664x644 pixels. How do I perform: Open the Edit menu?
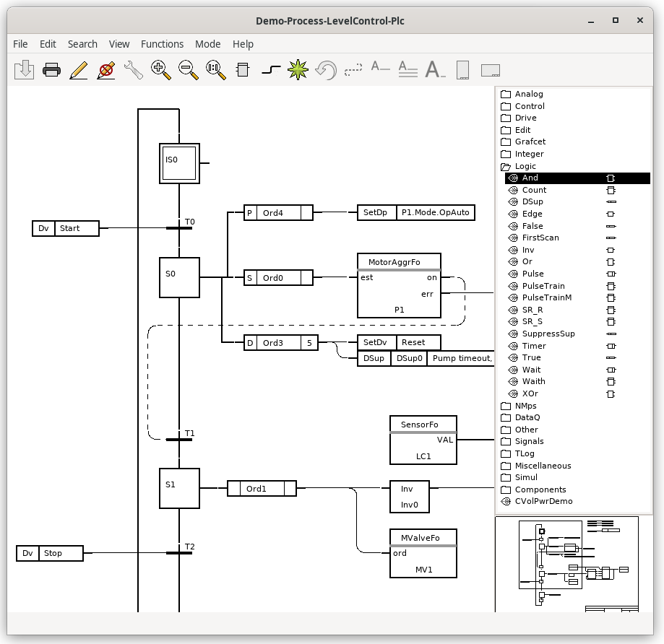(x=48, y=44)
